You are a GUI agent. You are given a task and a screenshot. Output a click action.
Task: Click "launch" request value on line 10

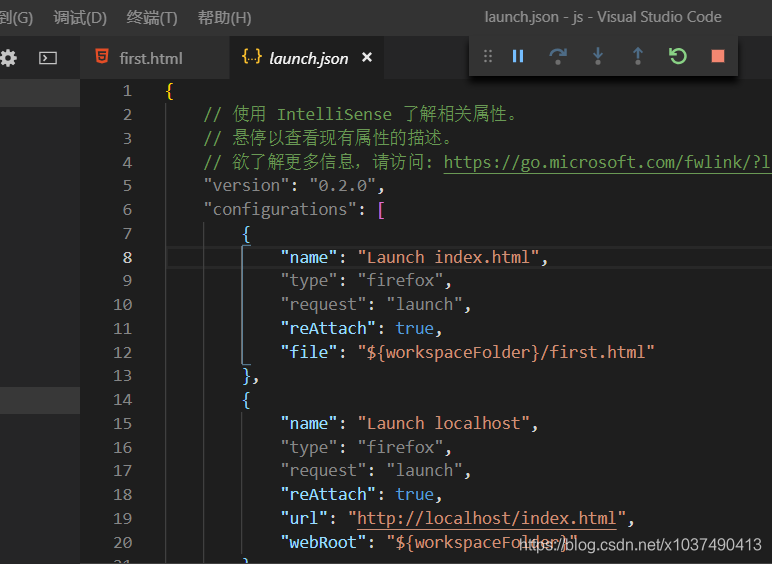coord(424,304)
